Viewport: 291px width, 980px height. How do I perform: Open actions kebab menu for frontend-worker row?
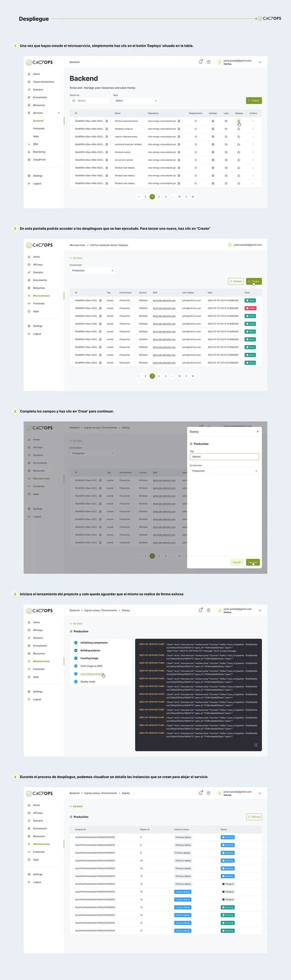[253, 152]
